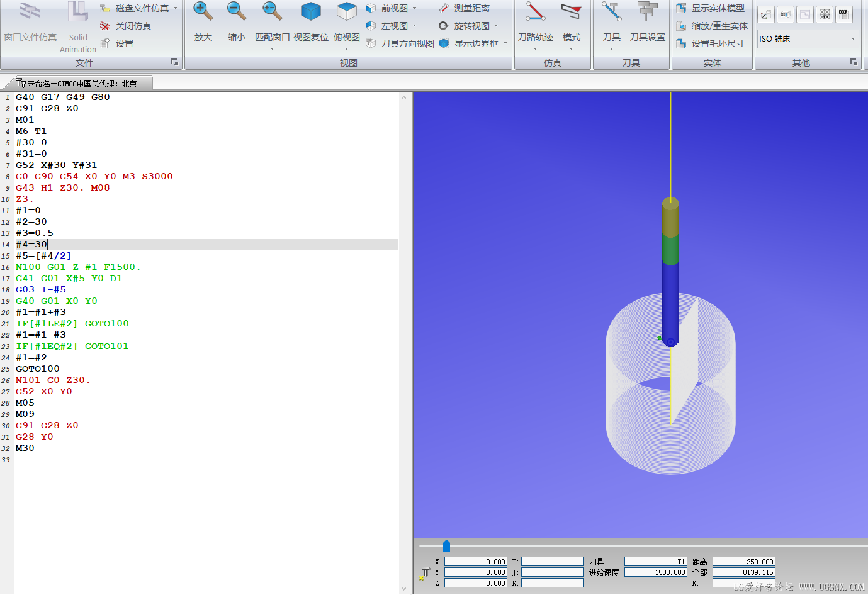Click code line 'IF[#1LE#2] GOTO100'
This screenshot has height=595, width=868.
[x=72, y=323]
